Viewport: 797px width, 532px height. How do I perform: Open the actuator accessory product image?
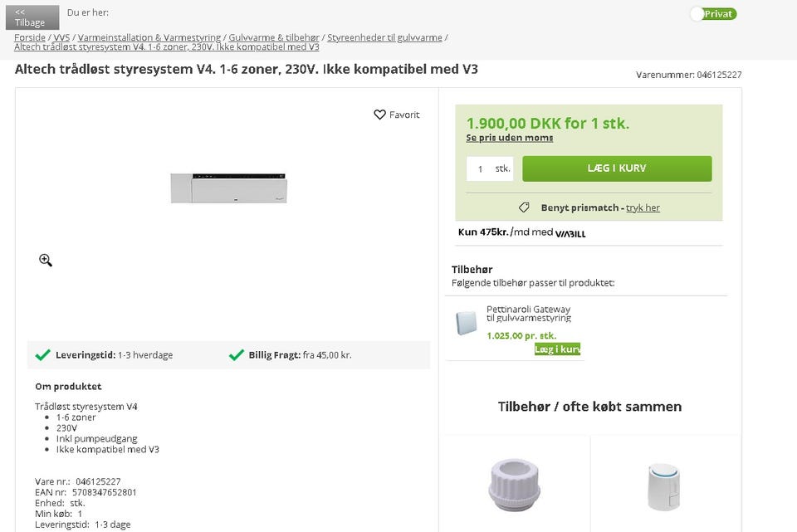663,486
